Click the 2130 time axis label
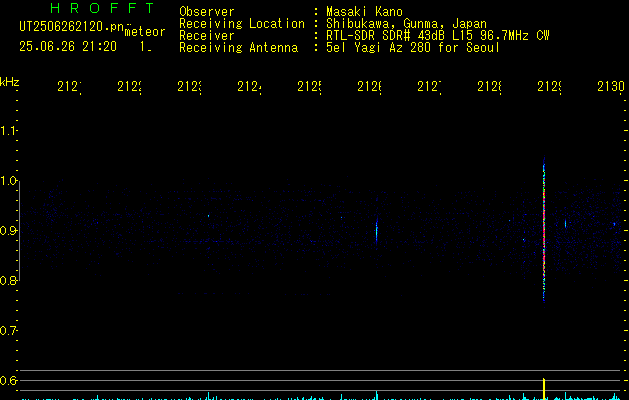629x400 pixels. 611,86
